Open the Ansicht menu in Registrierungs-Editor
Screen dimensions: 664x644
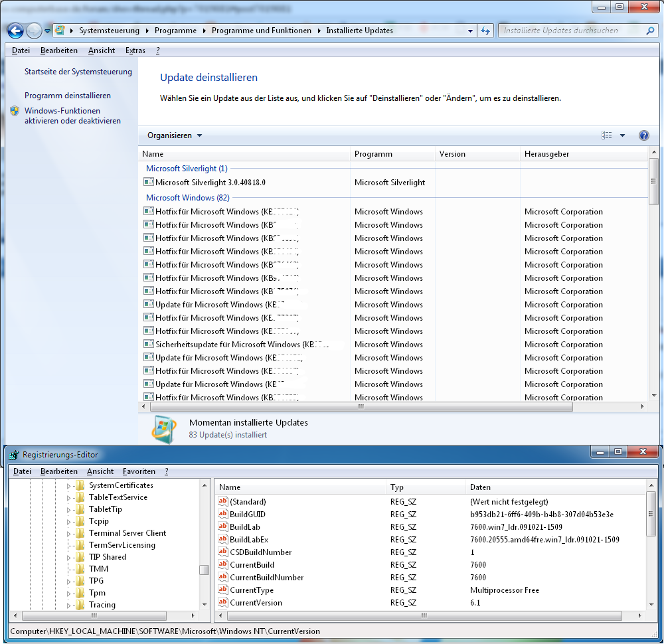(100, 471)
